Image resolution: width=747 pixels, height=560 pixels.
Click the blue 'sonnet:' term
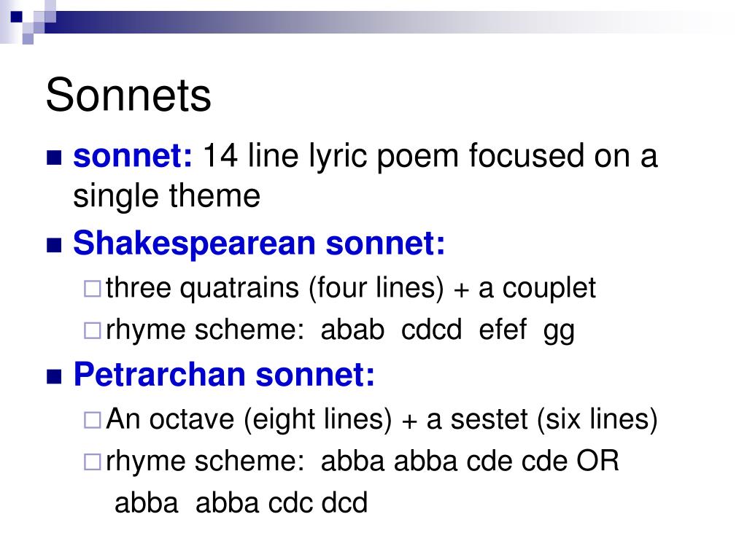coord(133,156)
